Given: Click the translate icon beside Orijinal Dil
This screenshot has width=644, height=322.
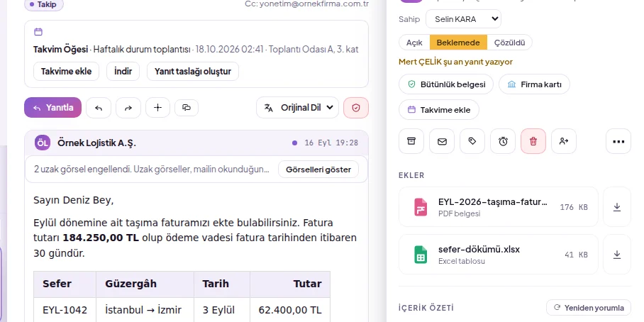Looking at the screenshot, I should coord(269,108).
